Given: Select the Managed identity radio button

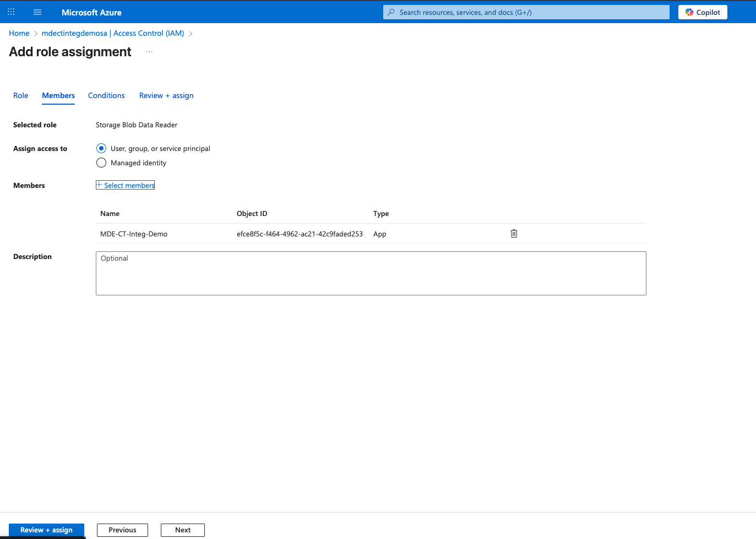Looking at the screenshot, I should click(x=101, y=163).
